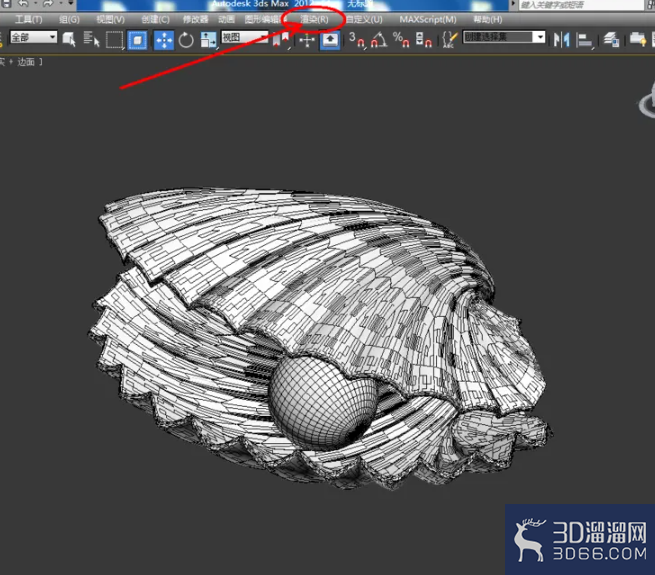Activate the Select and Move tool
The height and width of the screenshot is (575, 655).
(164, 40)
